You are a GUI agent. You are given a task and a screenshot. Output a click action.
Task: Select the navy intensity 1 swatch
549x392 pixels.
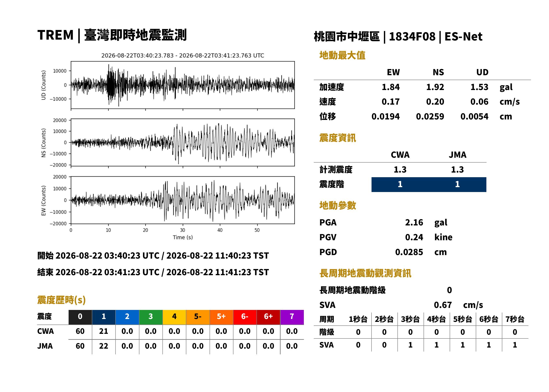(x=104, y=317)
